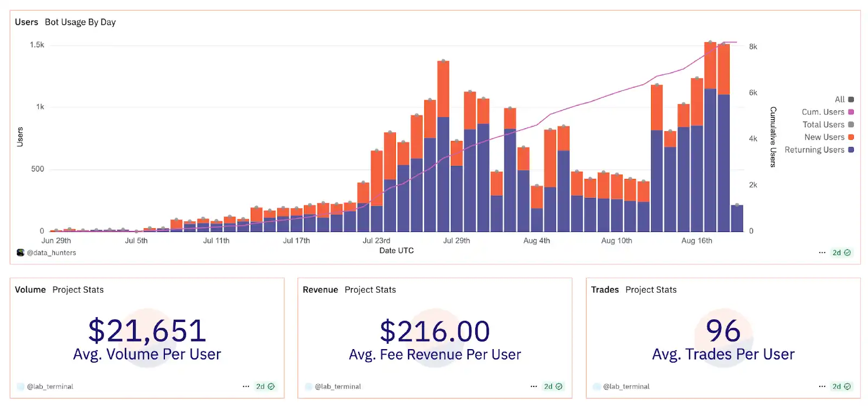Open the @data_hunters author link
The image size is (868, 406).
pyautogui.click(x=52, y=253)
